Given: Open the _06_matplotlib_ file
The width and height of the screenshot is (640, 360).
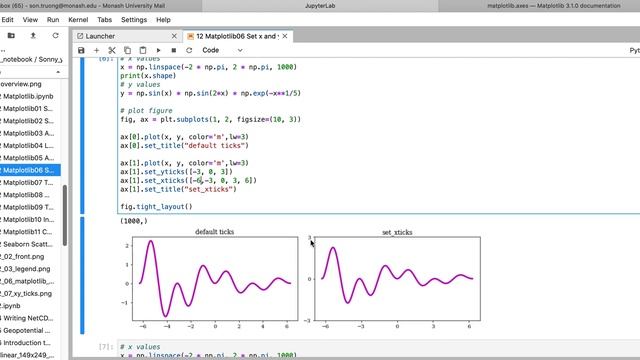Looking at the screenshot, I should (30, 281).
